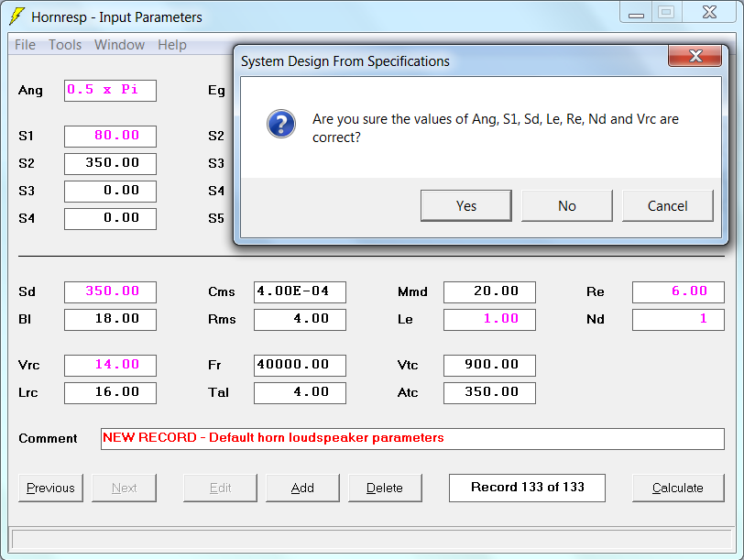Click the Tal input field
Image resolution: width=744 pixels, height=560 pixels.
point(300,392)
